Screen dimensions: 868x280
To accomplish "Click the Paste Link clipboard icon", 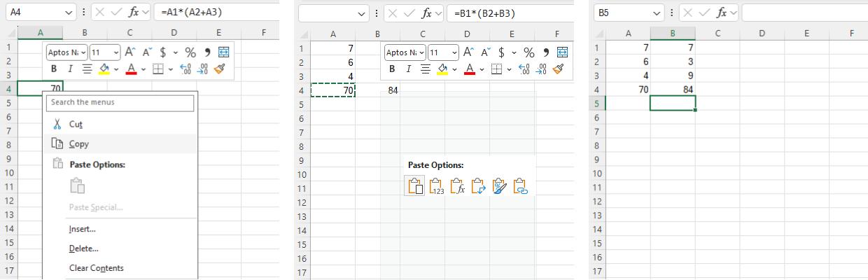I will pos(520,185).
